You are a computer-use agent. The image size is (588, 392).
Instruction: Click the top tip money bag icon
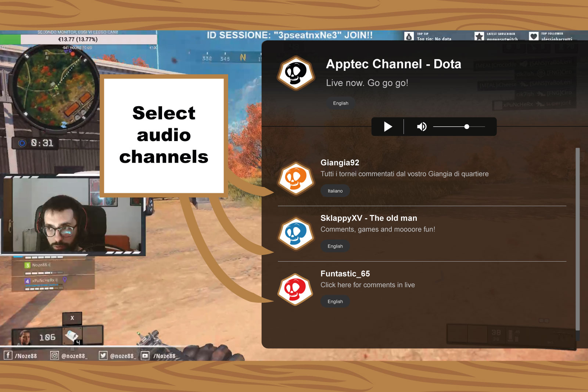pos(409,36)
